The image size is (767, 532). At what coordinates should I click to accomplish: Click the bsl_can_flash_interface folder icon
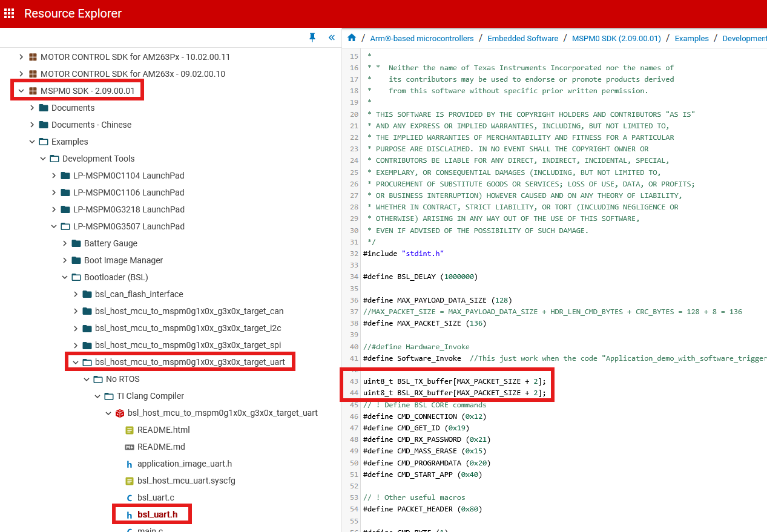coord(87,294)
